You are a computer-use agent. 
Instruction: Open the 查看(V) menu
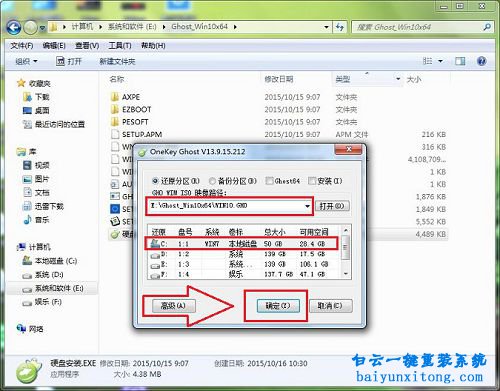coord(87,46)
